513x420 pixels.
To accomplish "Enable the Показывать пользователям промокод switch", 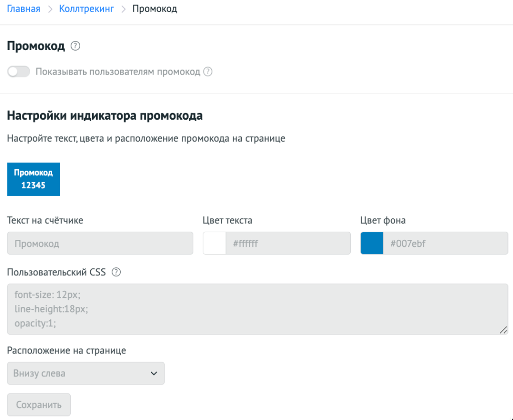I will click(19, 72).
